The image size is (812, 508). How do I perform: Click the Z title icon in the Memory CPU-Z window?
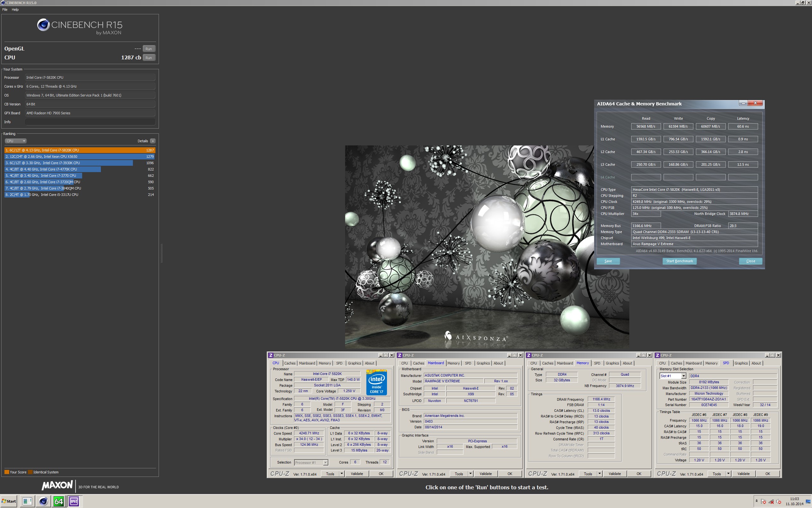point(529,355)
